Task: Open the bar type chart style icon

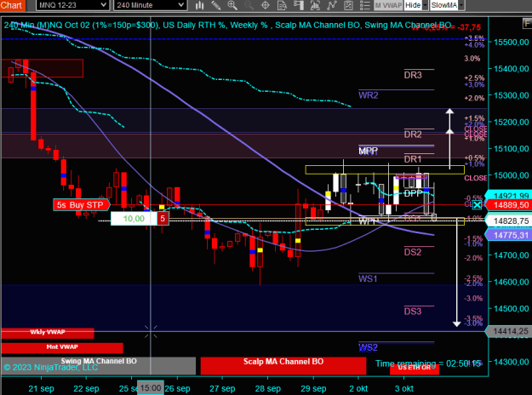Action: tap(199, 5)
